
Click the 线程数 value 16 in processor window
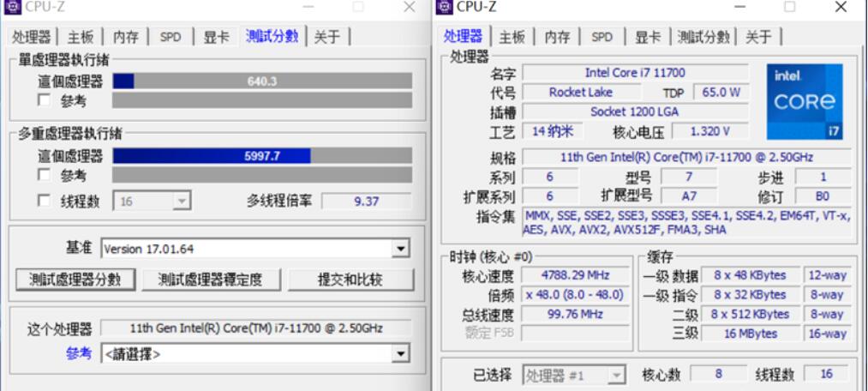(x=827, y=374)
